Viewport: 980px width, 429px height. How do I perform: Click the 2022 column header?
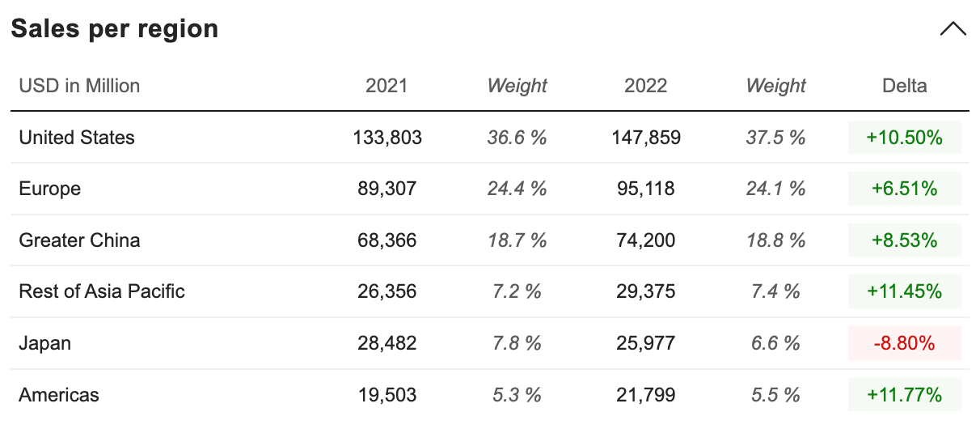(645, 86)
